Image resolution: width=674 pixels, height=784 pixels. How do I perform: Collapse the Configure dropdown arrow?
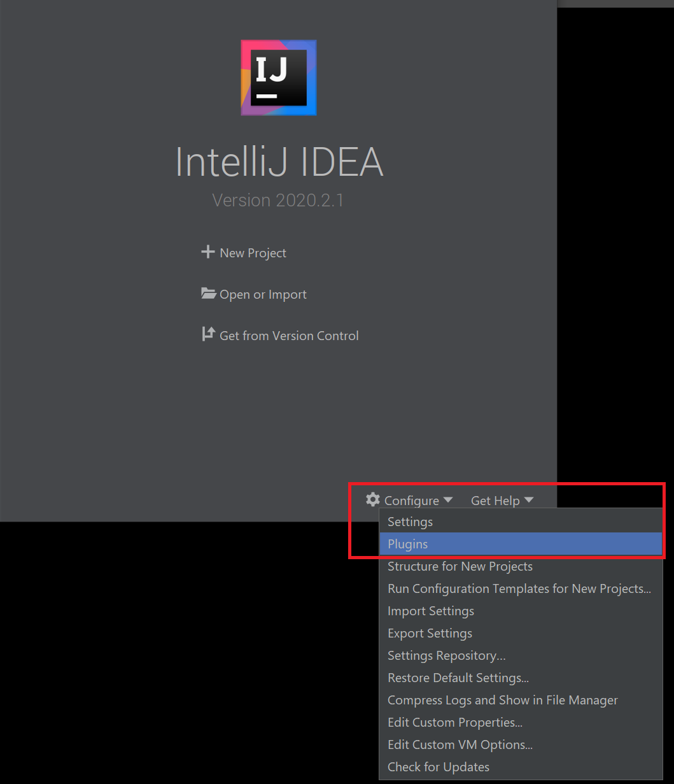coord(448,501)
